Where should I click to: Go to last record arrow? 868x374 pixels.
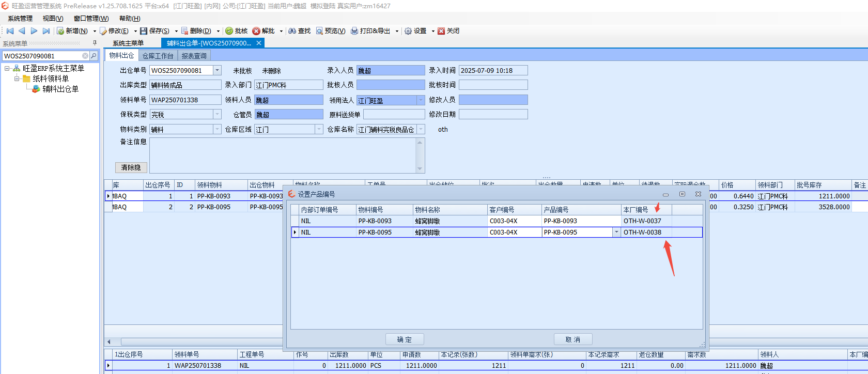click(x=46, y=31)
